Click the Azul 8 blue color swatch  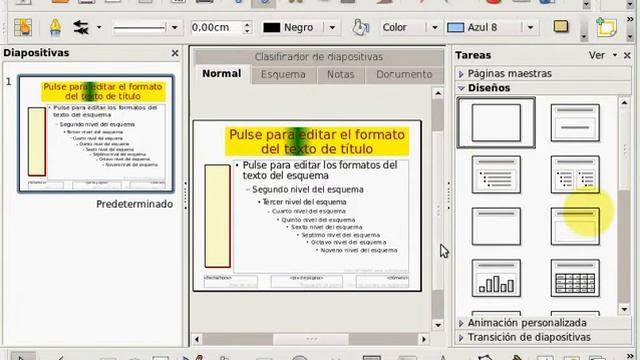pyautogui.click(x=456, y=28)
